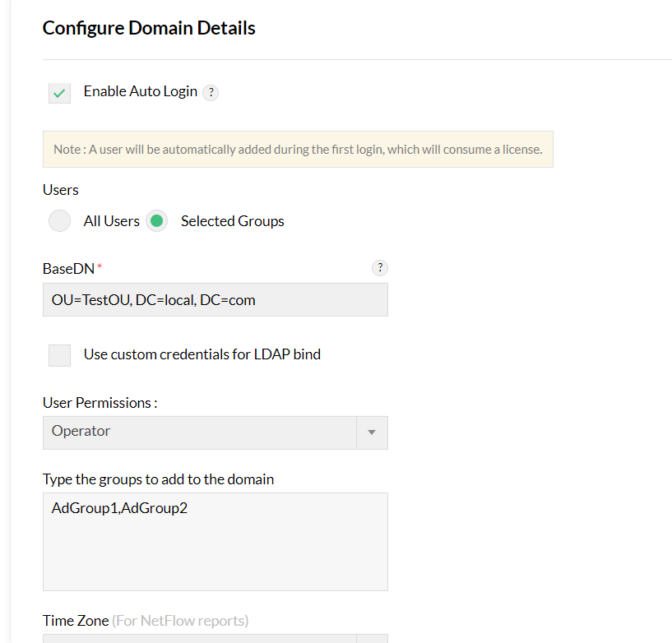The height and width of the screenshot is (643, 672).
Task: Open the Time Zone dropdown field
Action: [199, 639]
